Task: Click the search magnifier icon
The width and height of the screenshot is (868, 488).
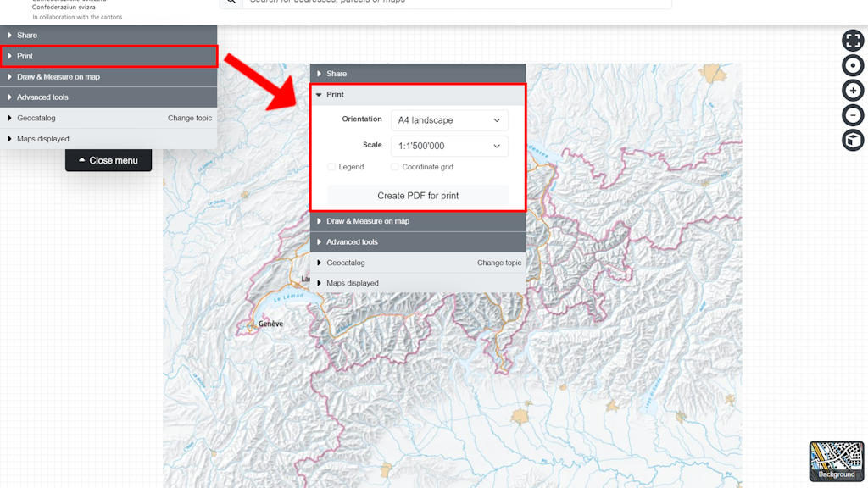Action: point(231,3)
